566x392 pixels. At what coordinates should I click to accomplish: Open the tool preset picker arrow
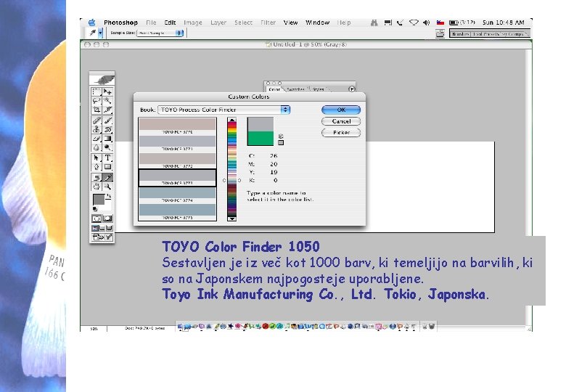(x=100, y=33)
